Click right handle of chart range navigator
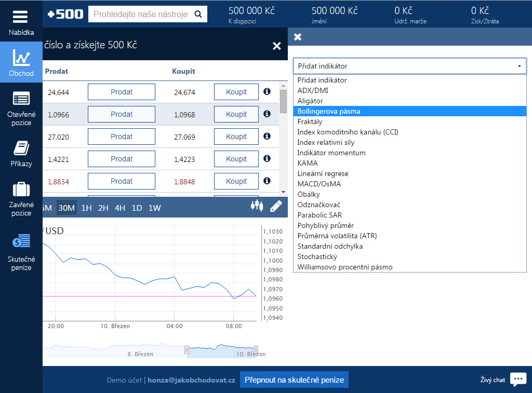The width and height of the screenshot is (532, 393). pyautogui.click(x=256, y=350)
